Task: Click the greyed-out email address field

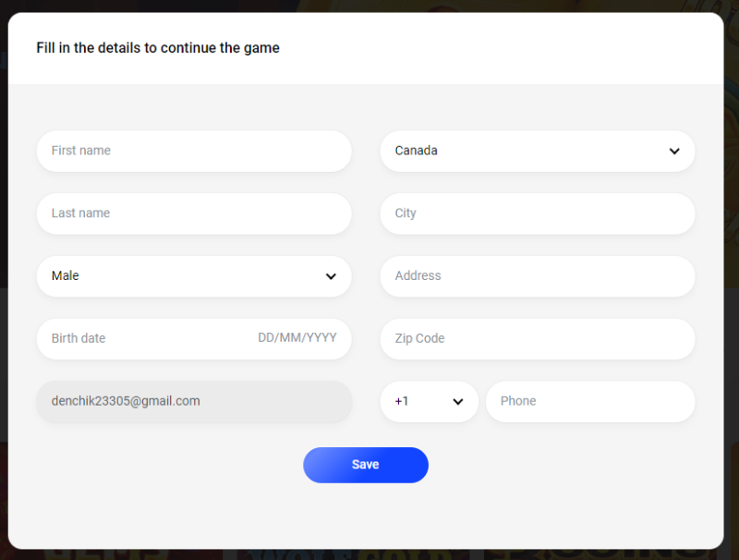Action: (194, 401)
